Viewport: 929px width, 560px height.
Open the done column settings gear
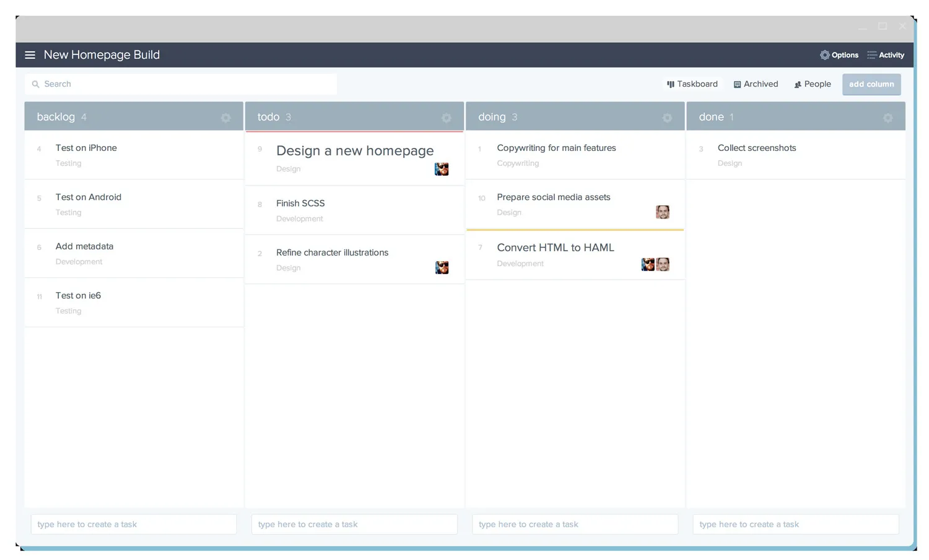pos(888,117)
